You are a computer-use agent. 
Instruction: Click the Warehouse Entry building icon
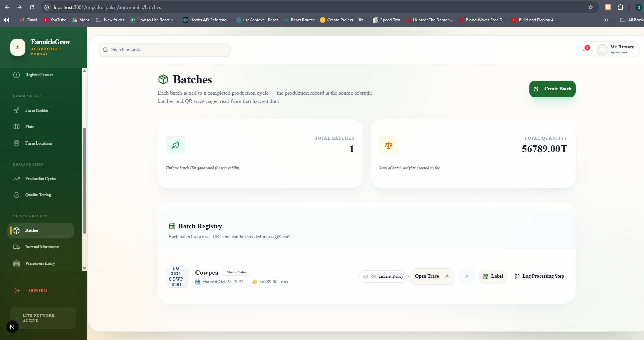coord(16,263)
